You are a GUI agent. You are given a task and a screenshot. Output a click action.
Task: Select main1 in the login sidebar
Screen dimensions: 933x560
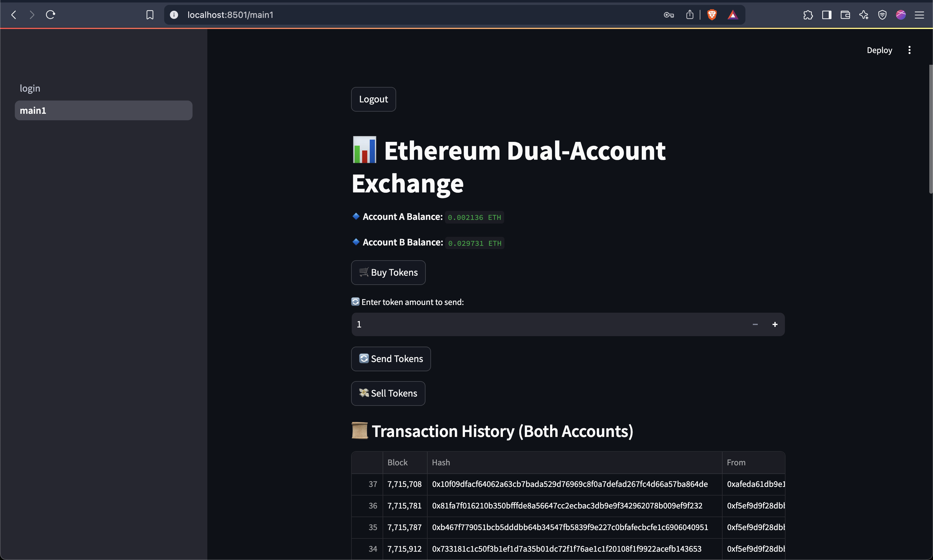click(103, 110)
